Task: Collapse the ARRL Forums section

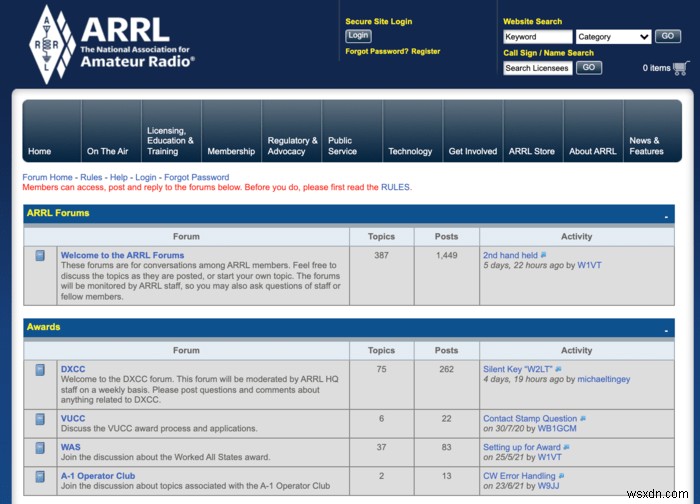Action: (x=666, y=217)
